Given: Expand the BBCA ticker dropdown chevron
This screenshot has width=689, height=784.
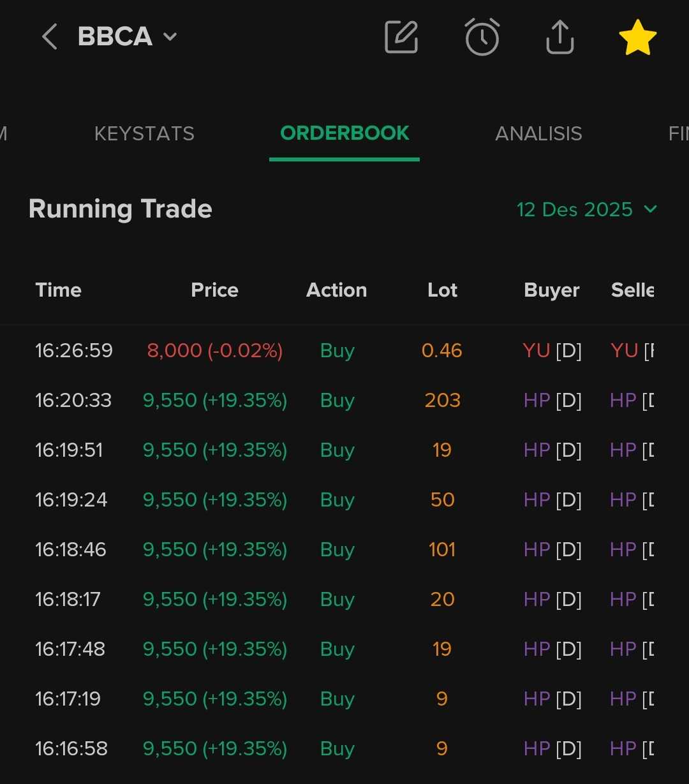Looking at the screenshot, I should (x=170, y=37).
